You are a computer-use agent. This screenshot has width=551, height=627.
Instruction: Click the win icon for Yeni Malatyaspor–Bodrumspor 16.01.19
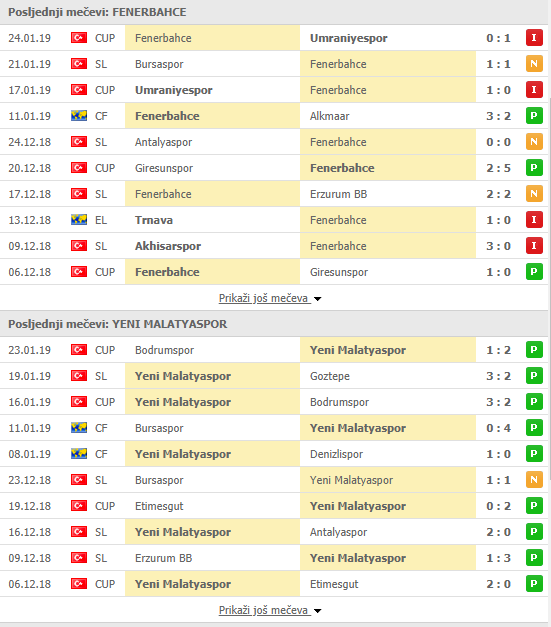click(534, 402)
